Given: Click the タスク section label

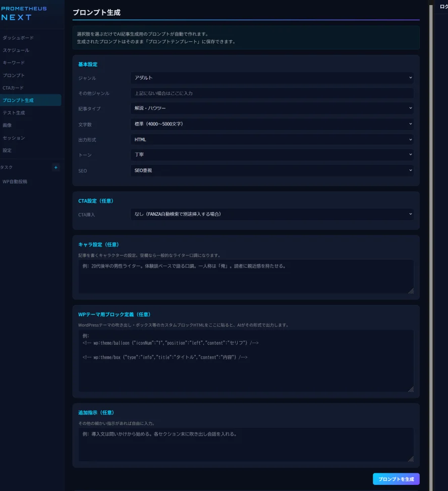Looking at the screenshot, I should tap(6, 167).
